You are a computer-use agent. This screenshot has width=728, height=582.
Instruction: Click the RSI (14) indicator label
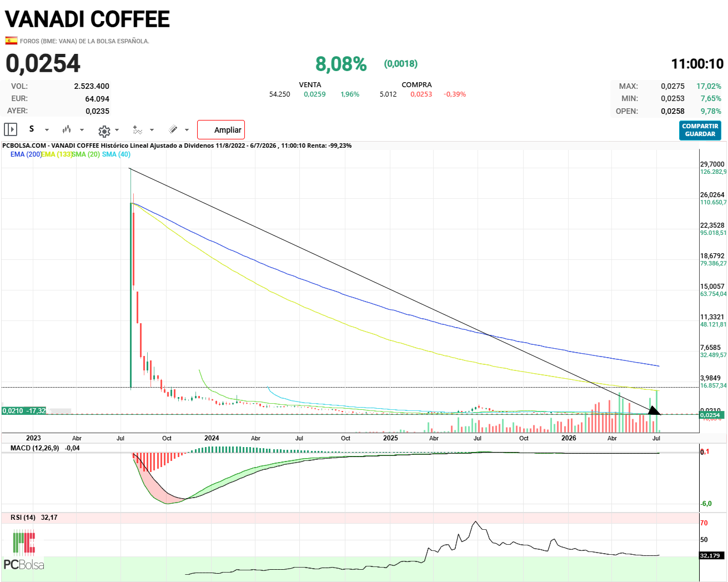pyautogui.click(x=23, y=518)
